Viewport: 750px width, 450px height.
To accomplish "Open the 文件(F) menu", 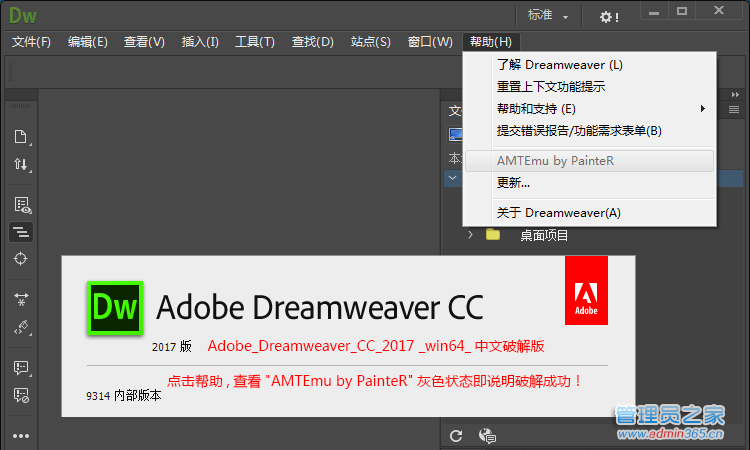I will tap(31, 42).
